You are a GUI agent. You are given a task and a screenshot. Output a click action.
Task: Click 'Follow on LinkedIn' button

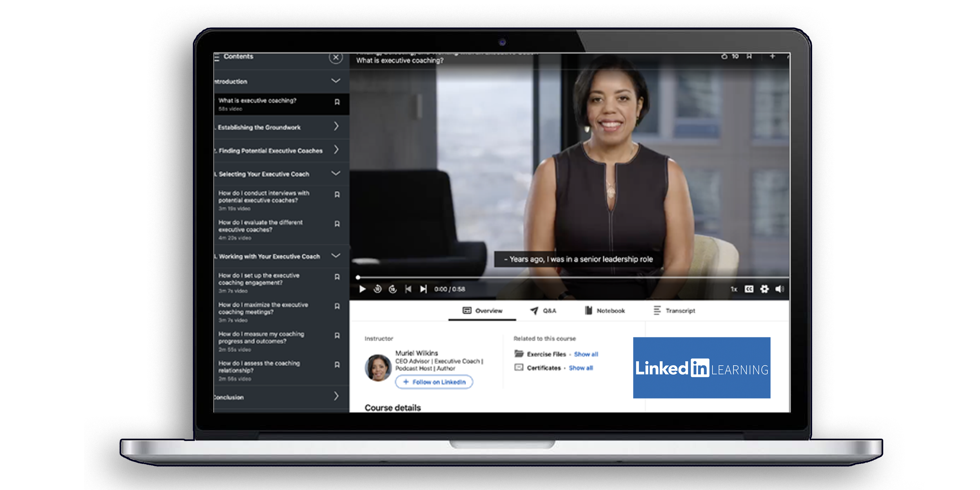[x=434, y=382]
